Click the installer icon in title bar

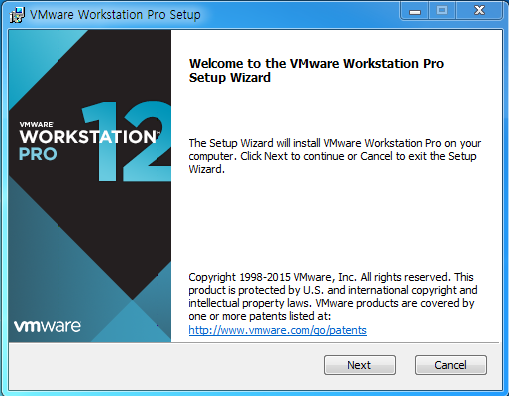coord(17,15)
